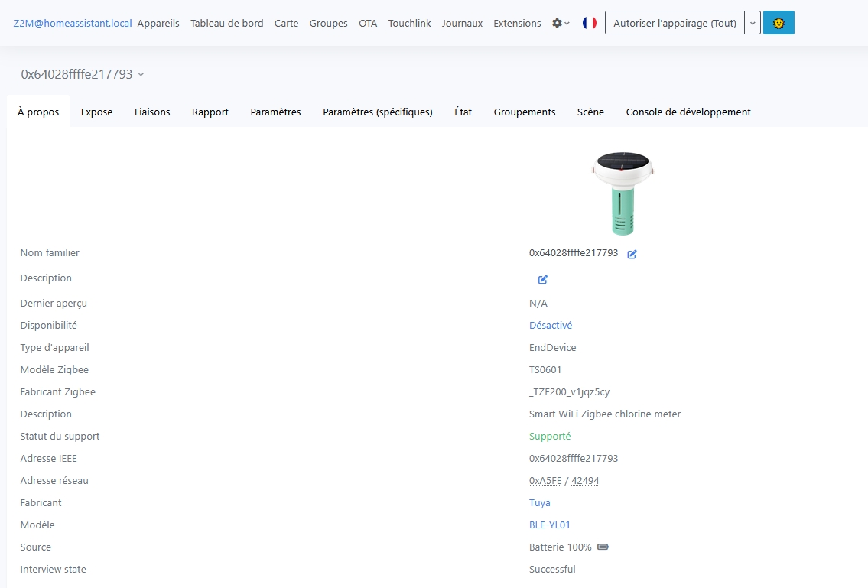Open Console de développement tab
The image size is (868, 588).
pos(688,112)
